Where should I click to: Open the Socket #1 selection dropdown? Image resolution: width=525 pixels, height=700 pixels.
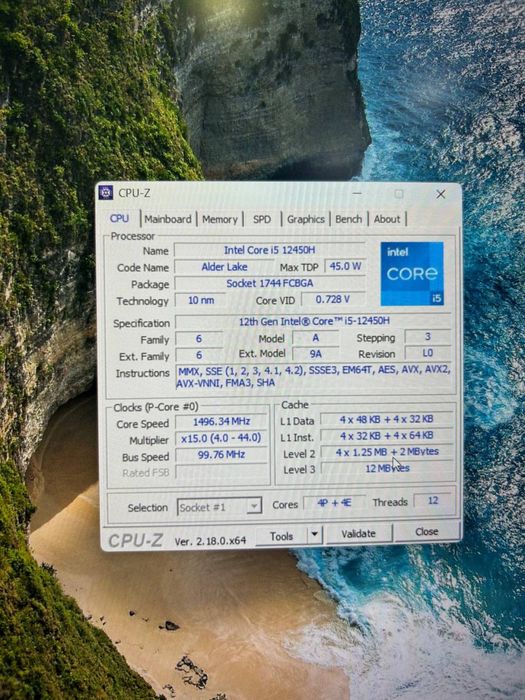tap(219, 507)
